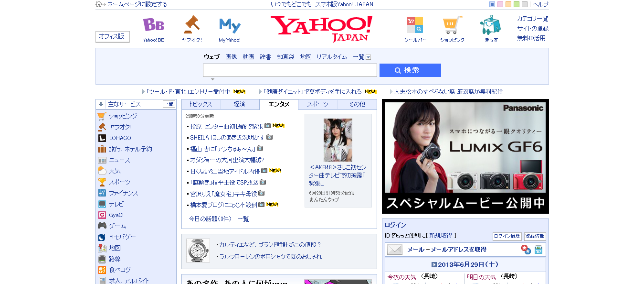
Task: Select the エンタメ tab
Action: [x=279, y=104]
